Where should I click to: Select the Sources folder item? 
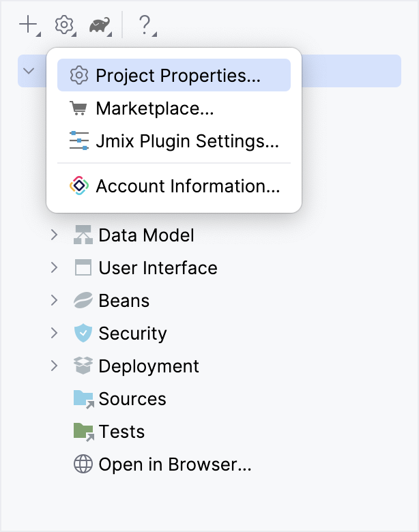[x=132, y=399]
